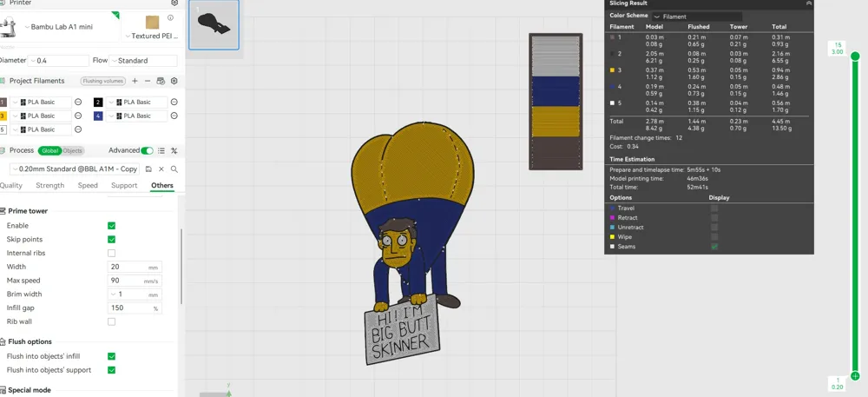Click layer slider top handle

(x=855, y=56)
